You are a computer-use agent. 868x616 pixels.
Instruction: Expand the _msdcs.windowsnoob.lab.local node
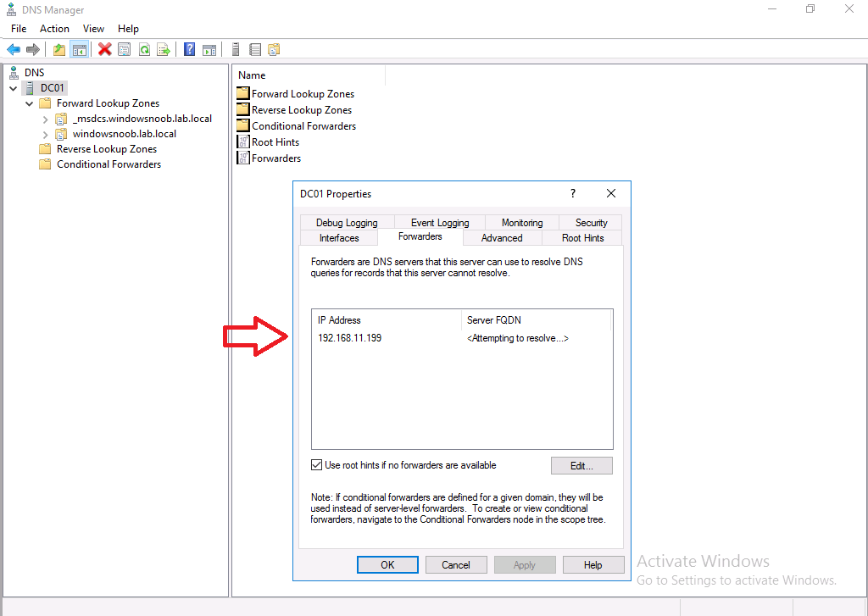click(x=46, y=119)
